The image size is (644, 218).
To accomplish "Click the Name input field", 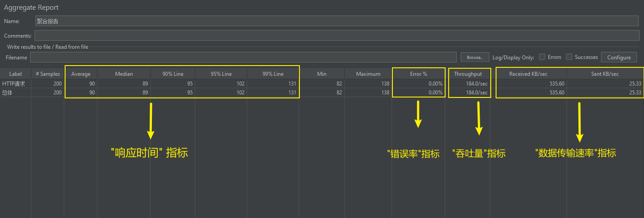I will pos(337,21).
